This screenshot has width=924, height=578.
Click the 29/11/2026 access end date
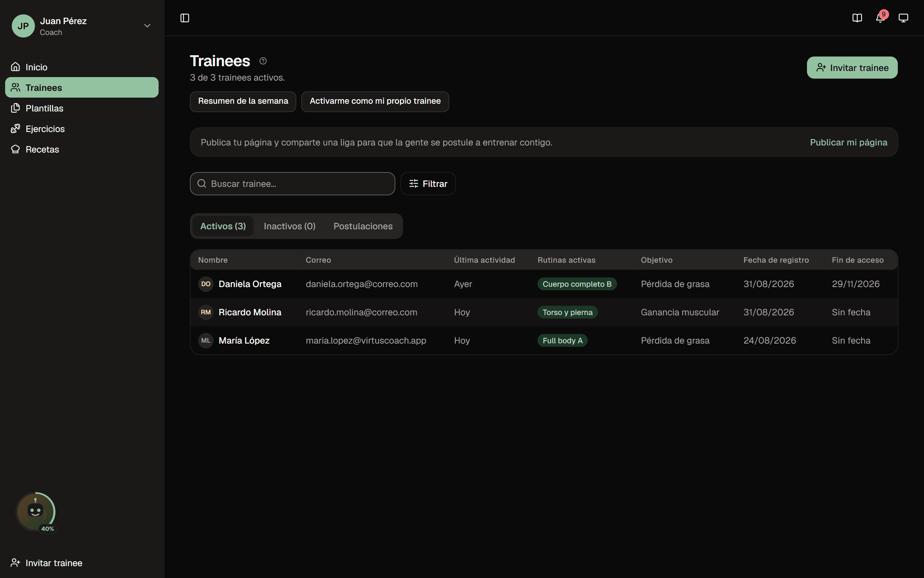[856, 284]
